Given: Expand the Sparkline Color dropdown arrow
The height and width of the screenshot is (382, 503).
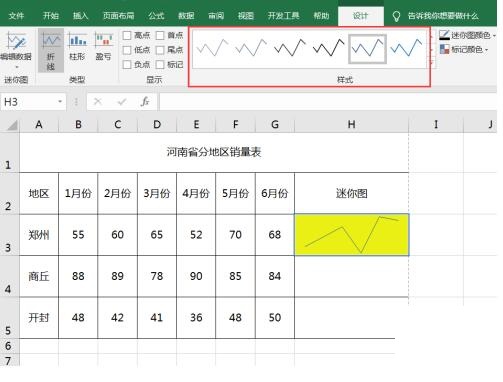Looking at the screenshot, I should point(494,35).
